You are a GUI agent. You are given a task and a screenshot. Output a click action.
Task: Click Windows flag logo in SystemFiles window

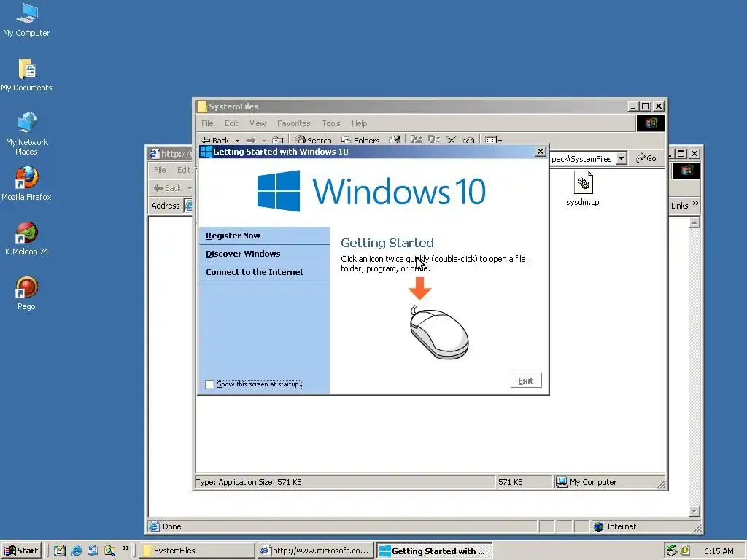[651, 123]
